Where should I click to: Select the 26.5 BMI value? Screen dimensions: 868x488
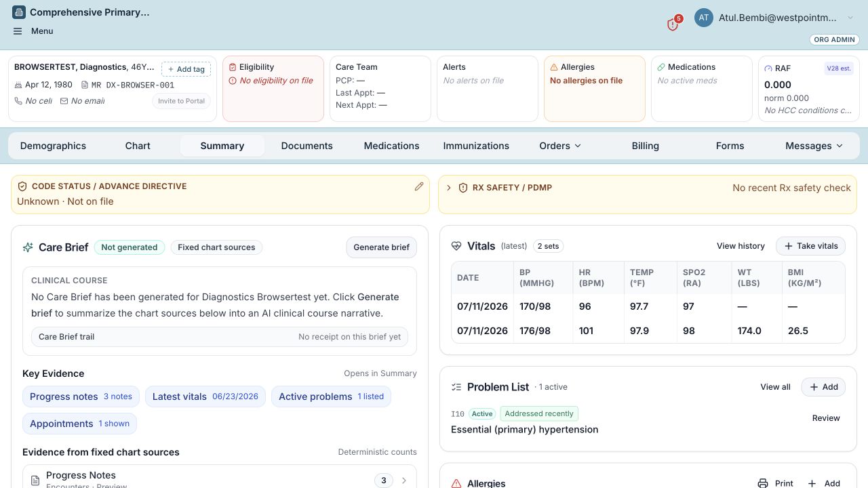pyautogui.click(x=798, y=331)
